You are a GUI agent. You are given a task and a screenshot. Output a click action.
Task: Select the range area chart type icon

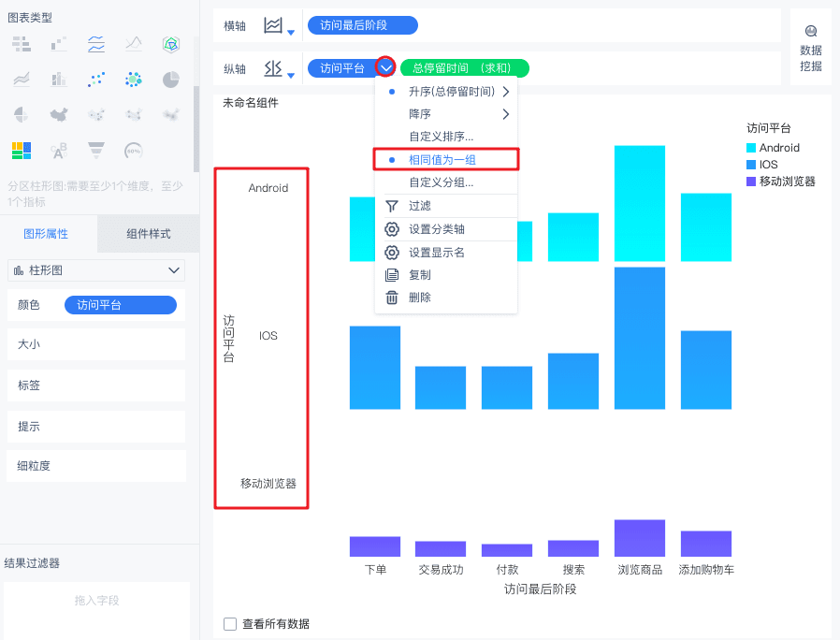pos(22,80)
